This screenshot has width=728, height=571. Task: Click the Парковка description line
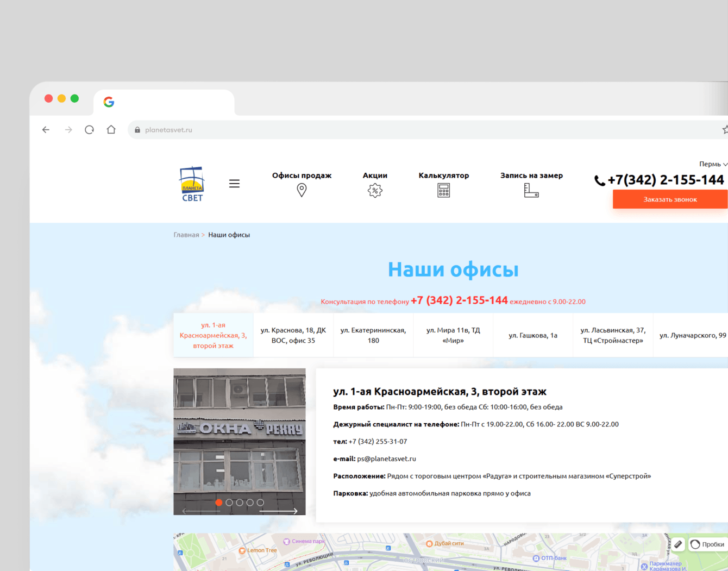432,493
